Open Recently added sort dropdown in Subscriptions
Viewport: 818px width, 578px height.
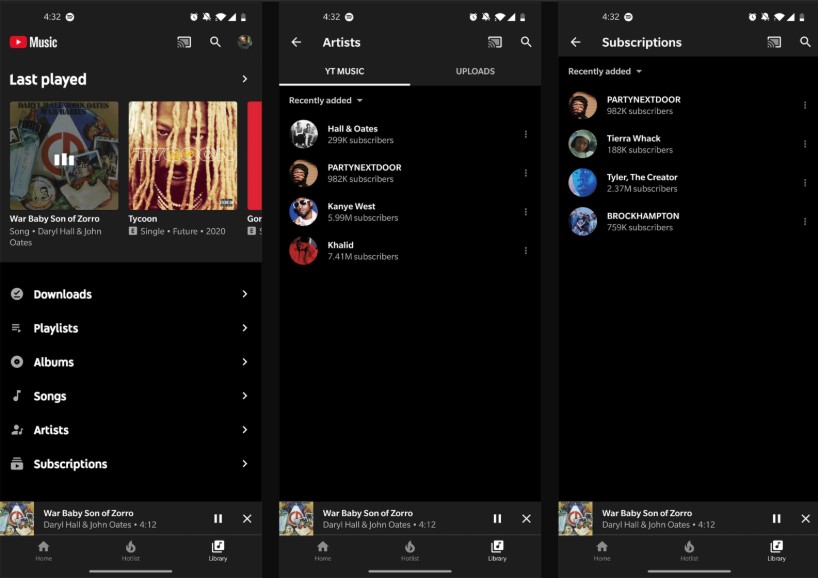pyautogui.click(x=605, y=71)
